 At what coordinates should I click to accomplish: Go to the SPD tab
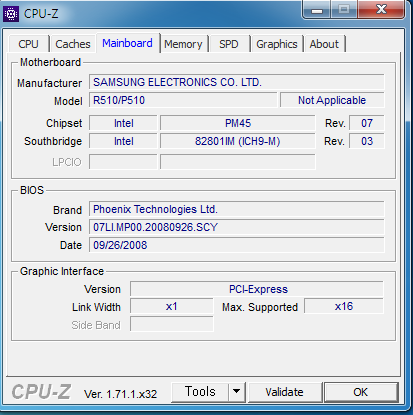point(229,44)
